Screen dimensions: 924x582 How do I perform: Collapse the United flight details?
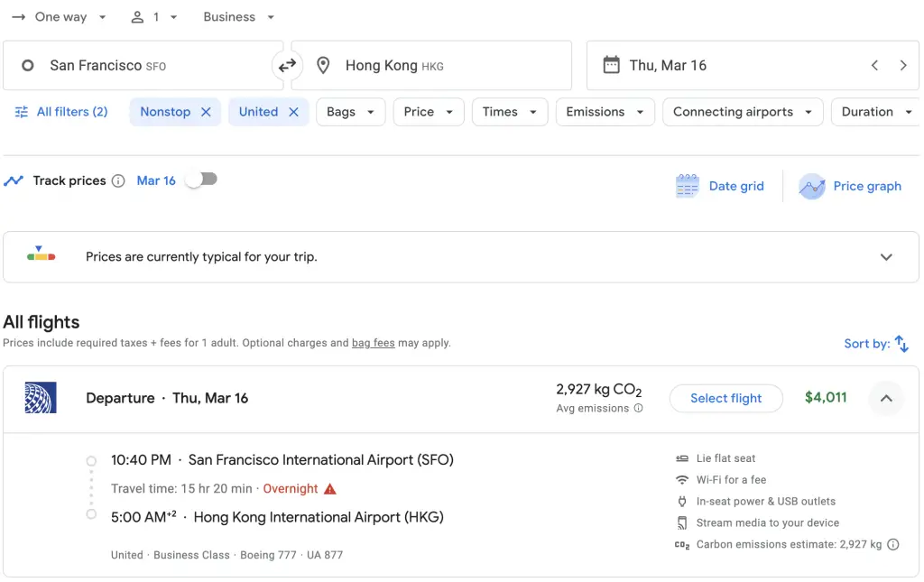886,398
